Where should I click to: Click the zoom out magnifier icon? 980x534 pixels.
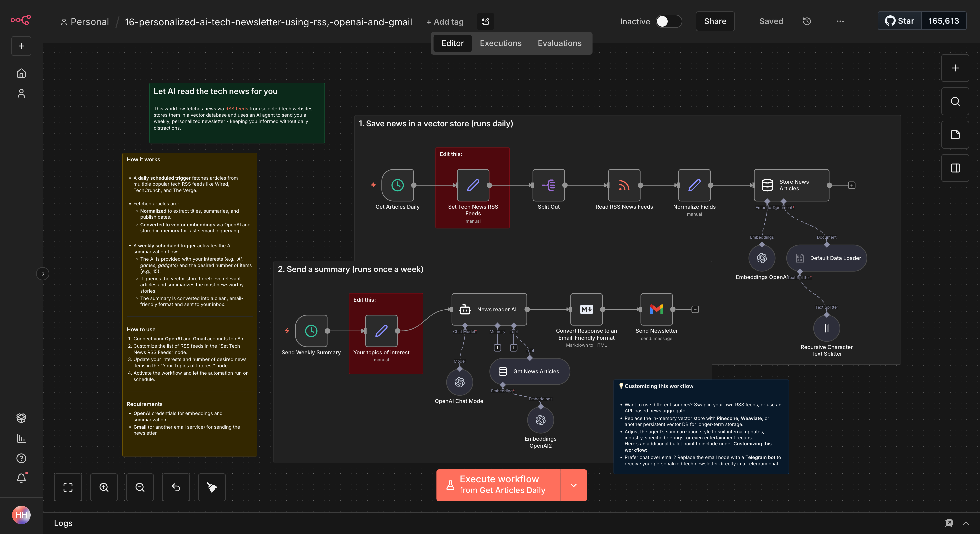140,487
